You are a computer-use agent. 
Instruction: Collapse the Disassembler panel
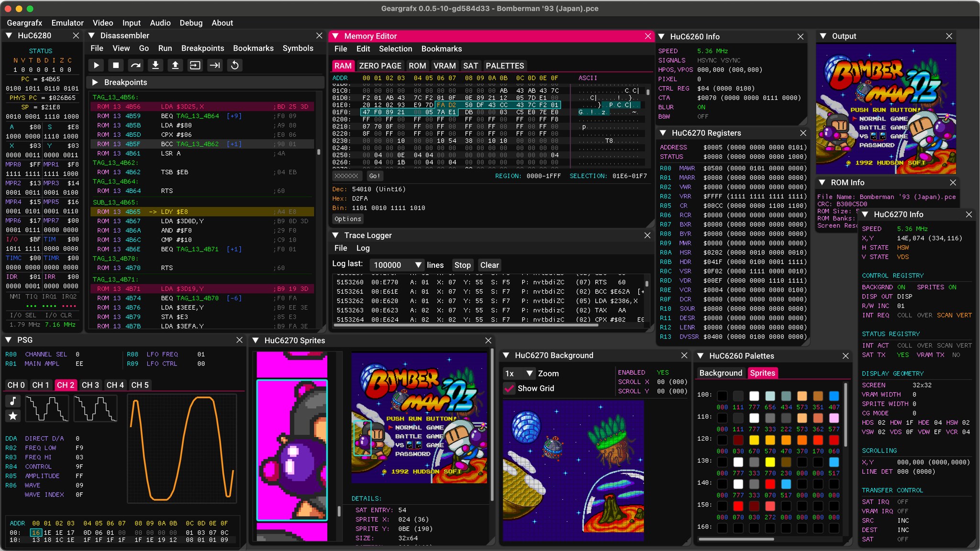91,35
